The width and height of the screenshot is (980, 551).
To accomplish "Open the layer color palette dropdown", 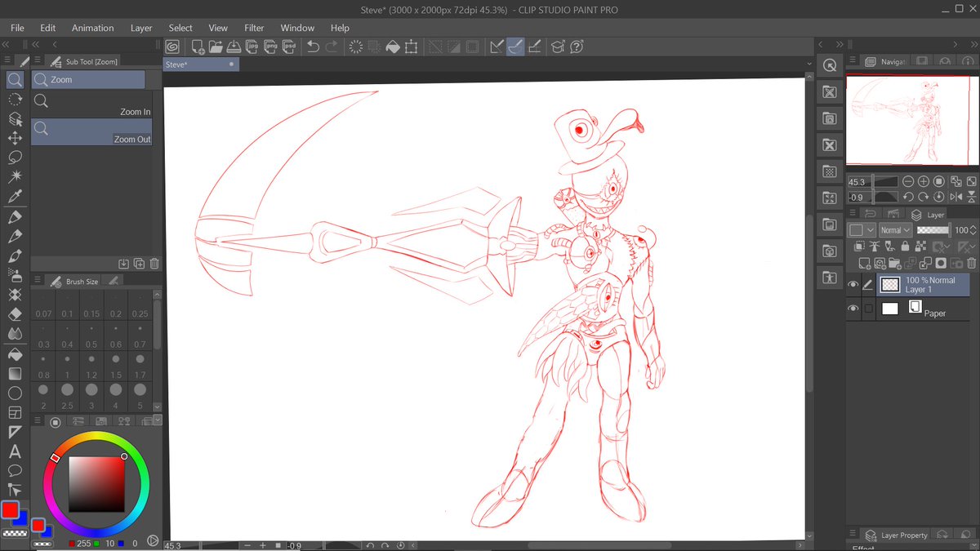I will tap(862, 230).
